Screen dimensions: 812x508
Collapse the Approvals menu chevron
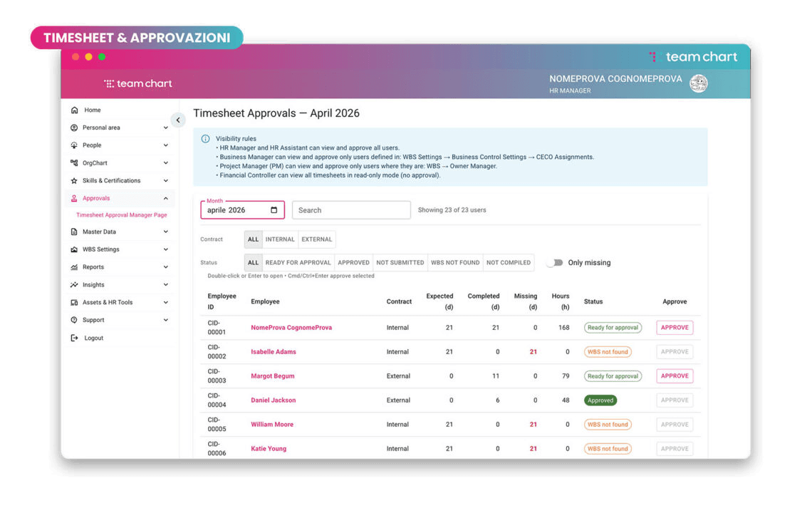tap(166, 198)
